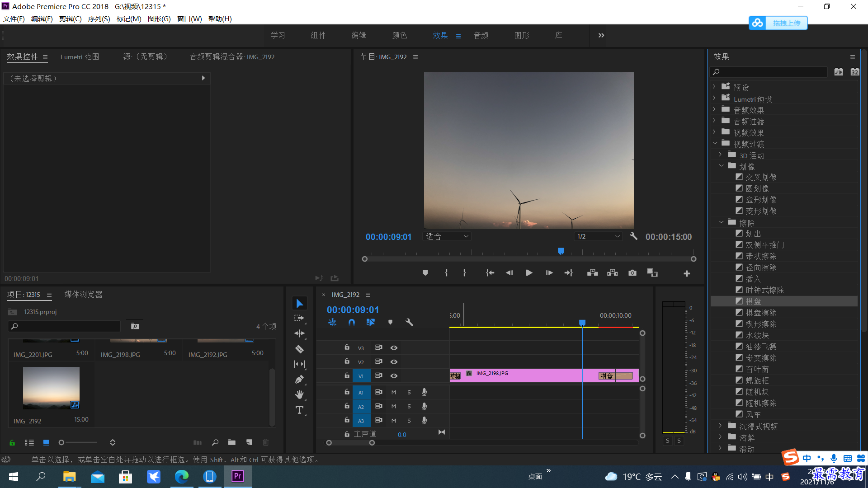Collapse the 视频过渡 folder
This screenshot has height=488, width=868.
tap(715, 143)
